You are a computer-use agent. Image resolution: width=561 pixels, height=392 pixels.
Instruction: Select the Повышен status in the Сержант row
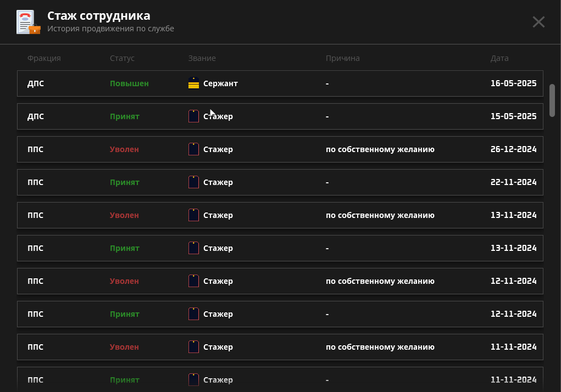click(x=129, y=83)
